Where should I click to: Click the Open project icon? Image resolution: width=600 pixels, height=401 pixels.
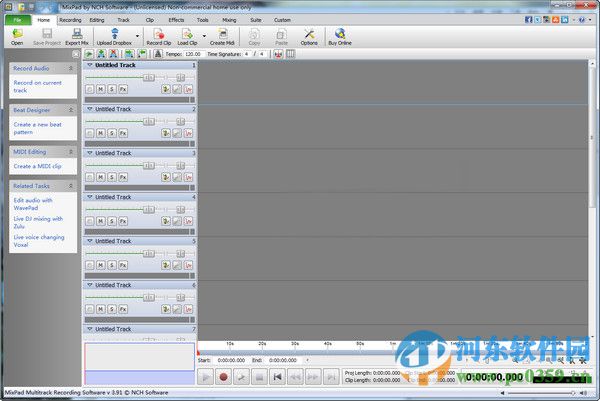pyautogui.click(x=17, y=37)
